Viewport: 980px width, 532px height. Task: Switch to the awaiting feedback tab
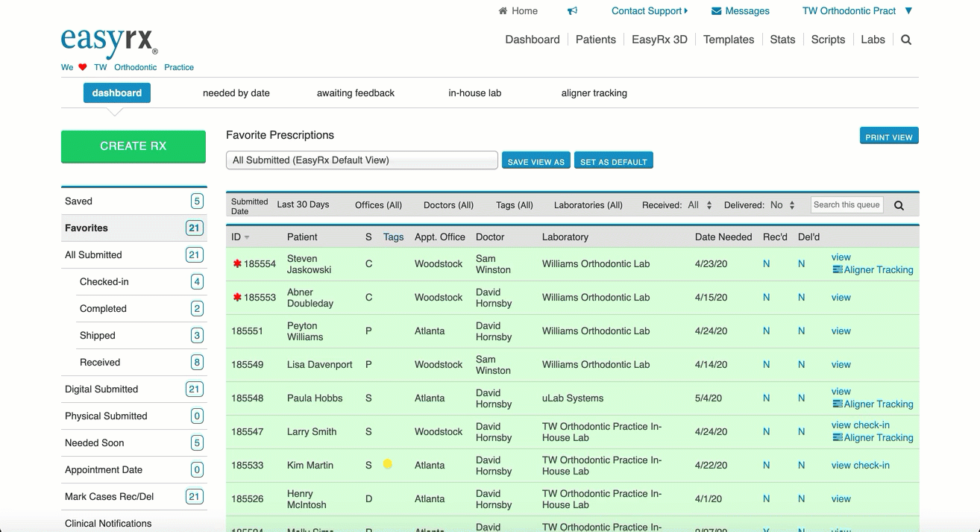356,93
